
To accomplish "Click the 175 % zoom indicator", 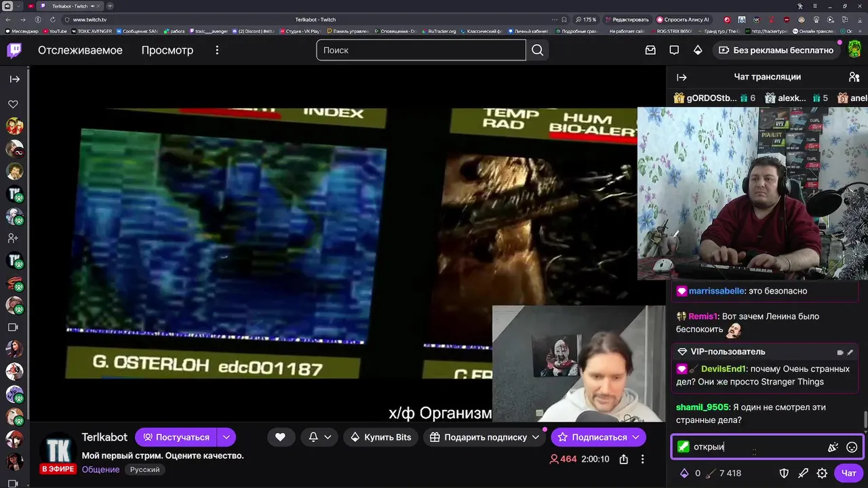I will pyautogui.click(x=585, y=20).
